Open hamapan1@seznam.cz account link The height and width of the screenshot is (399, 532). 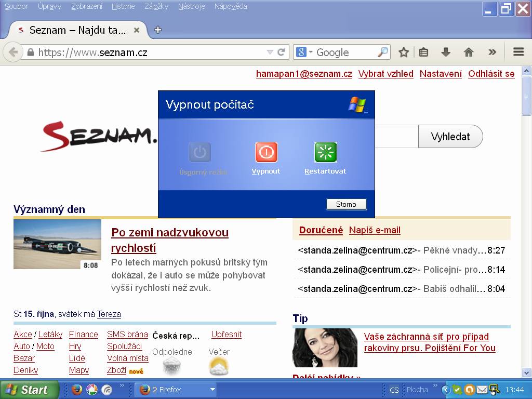click(304, 74)
